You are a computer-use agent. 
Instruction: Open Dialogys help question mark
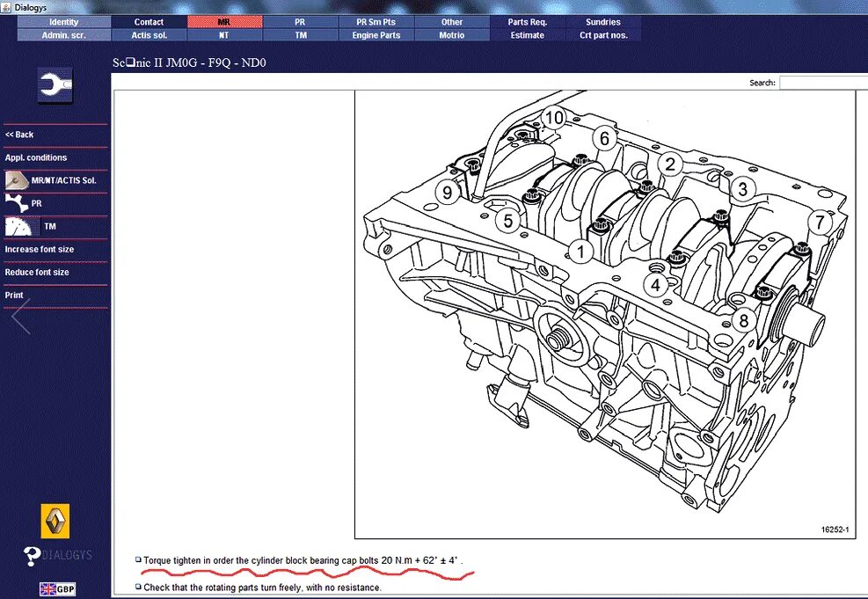tap(32, 556)
